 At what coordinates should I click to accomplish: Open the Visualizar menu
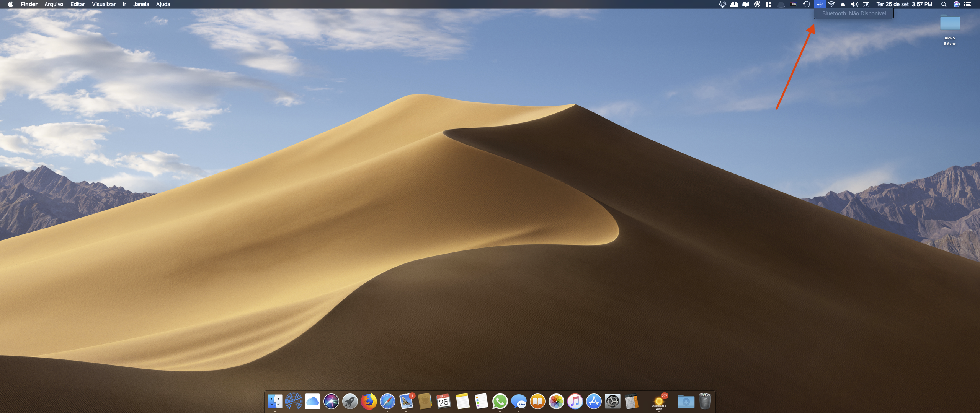pyautogui.click(x=104, y=4)
